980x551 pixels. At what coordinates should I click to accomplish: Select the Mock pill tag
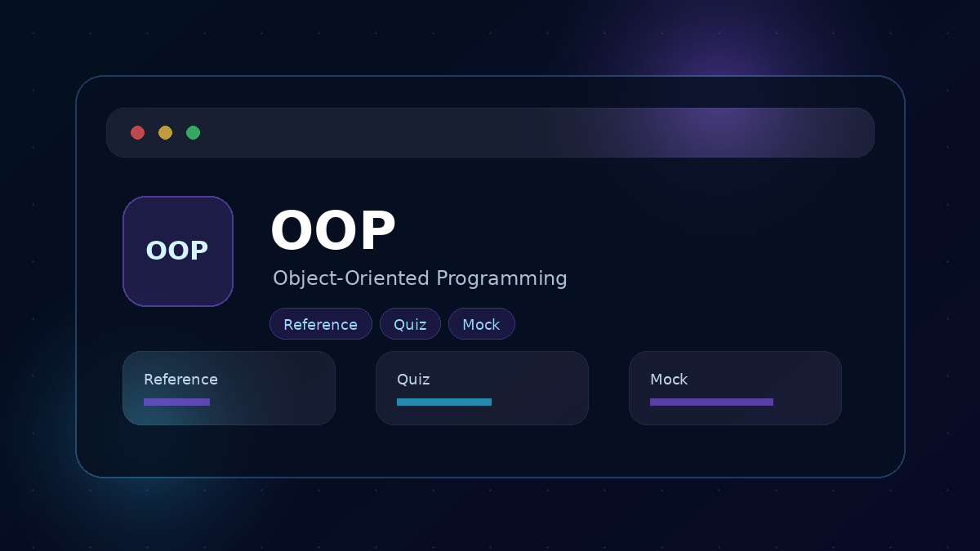(482, 324)
